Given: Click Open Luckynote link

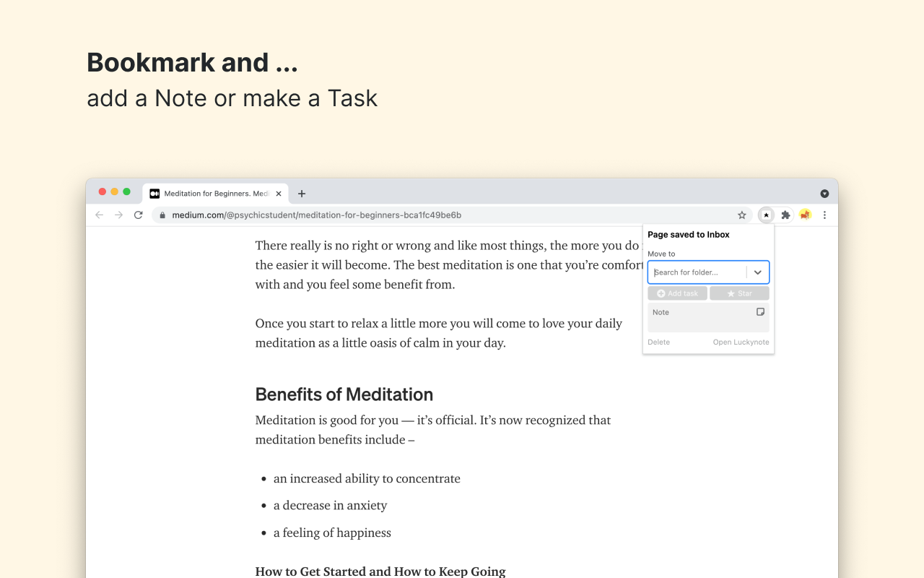Looking at the screenshot, I should pyautogui.click(x=741, y=342).
